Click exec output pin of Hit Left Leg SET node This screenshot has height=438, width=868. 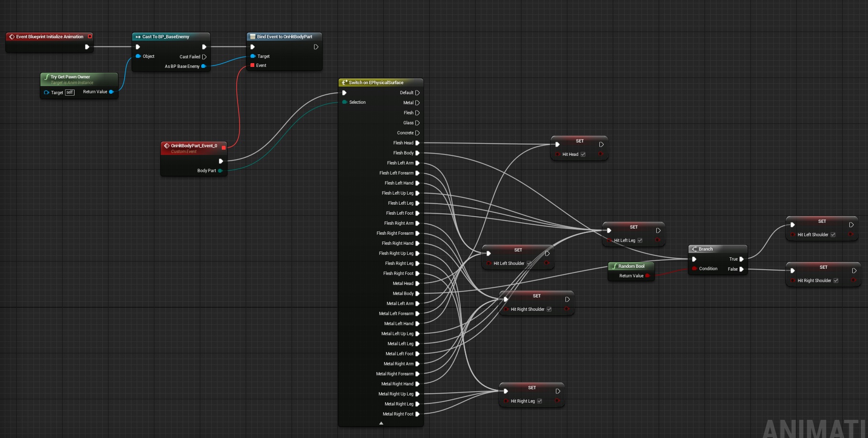tap(658, 230)
